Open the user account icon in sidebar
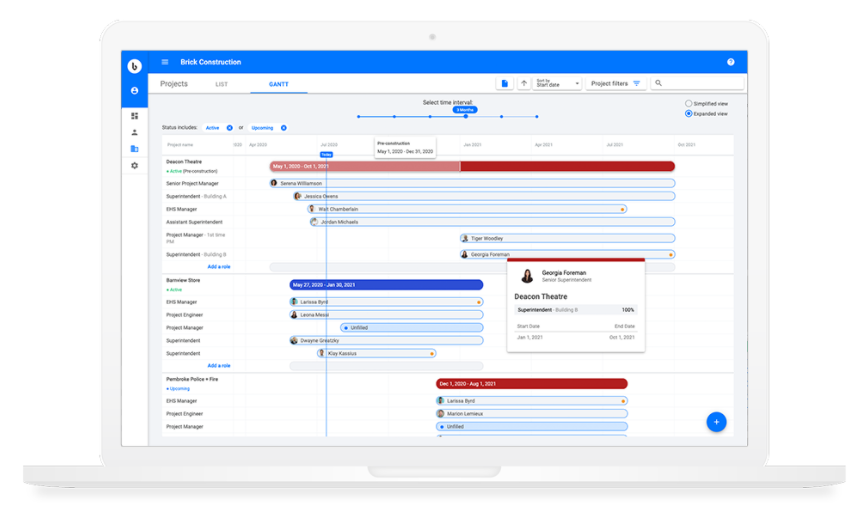This screenshot has height=515, width=860. coord(134,90)
